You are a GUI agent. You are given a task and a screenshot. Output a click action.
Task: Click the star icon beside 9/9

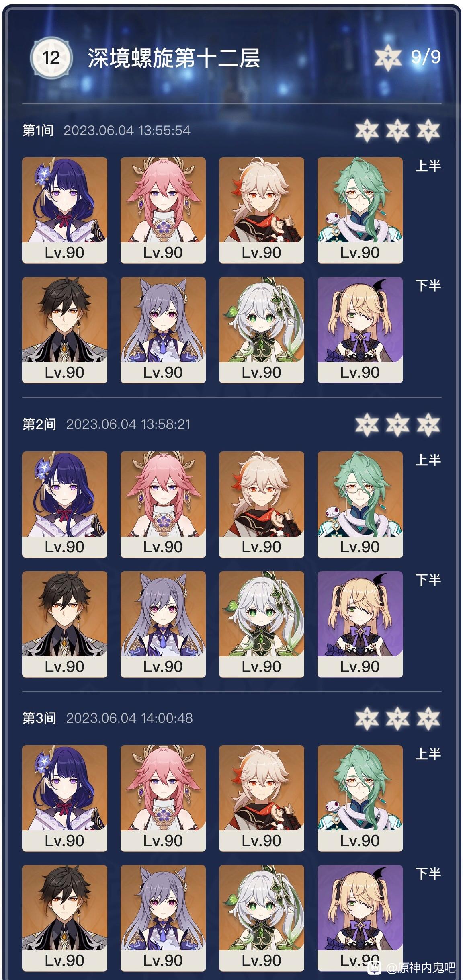(388, 57)
